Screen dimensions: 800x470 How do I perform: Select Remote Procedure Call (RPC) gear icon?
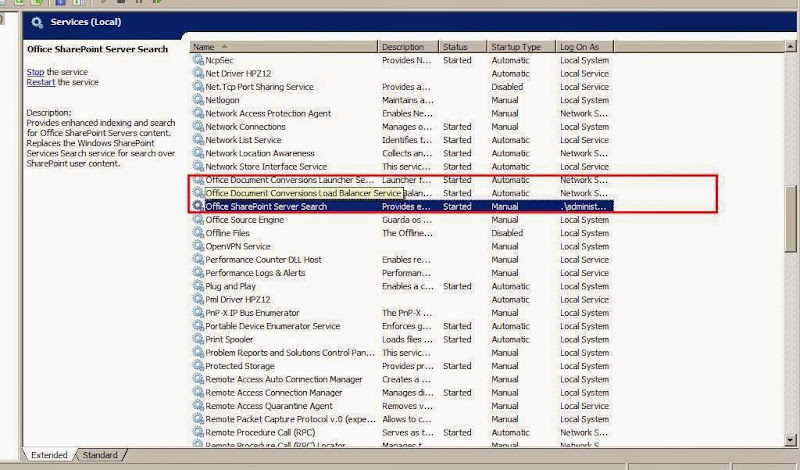(x=197, y=432)
